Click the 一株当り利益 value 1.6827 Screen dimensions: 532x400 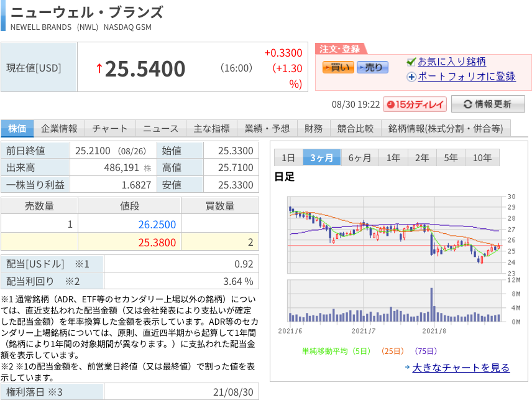click(x=136, y=185)
